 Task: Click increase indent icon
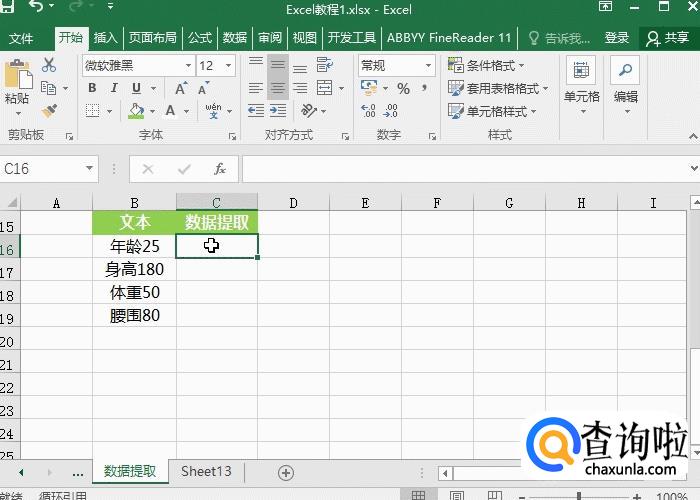coord(278,110)
